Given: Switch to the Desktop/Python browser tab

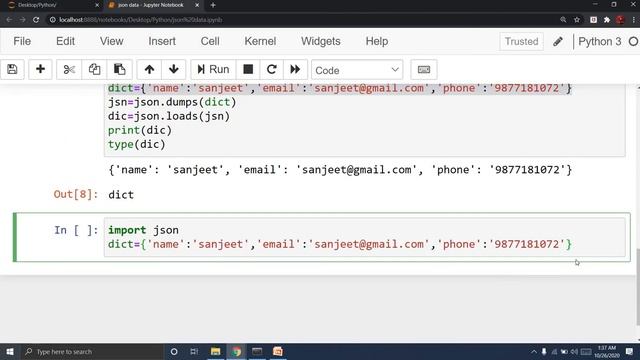Looking at the screenshot, I should click(52, 5).
